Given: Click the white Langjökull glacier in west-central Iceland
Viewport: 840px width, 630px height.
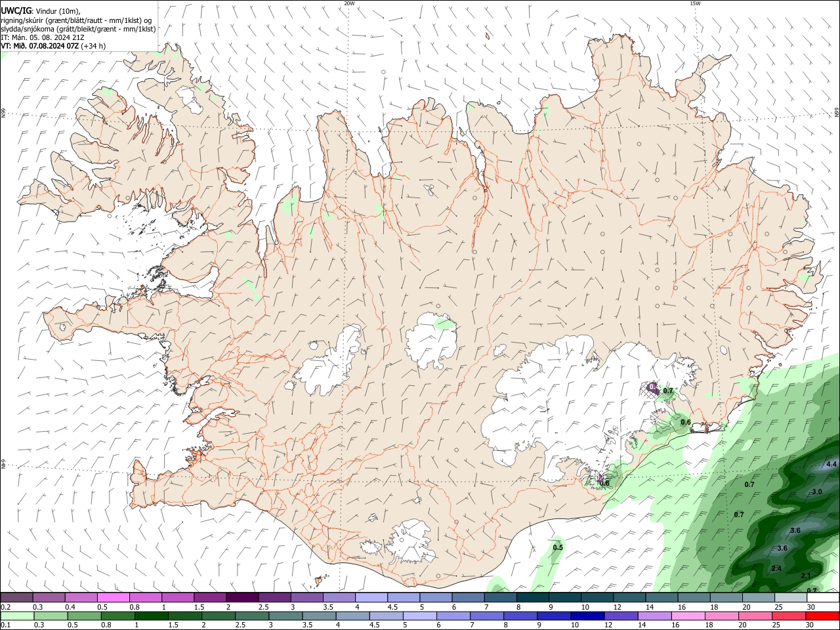Looking at the screenshot, I should click(x=331, y=364).
